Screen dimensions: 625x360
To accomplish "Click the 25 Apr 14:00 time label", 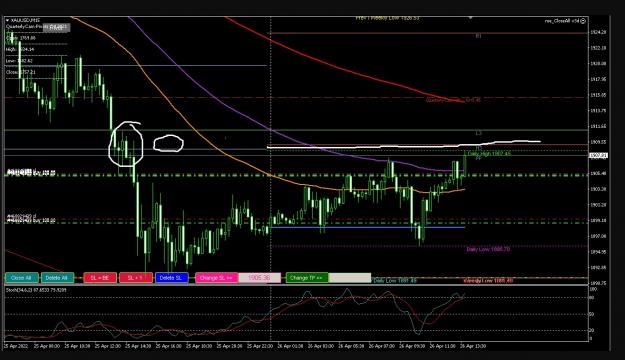I will pos(138,346).
